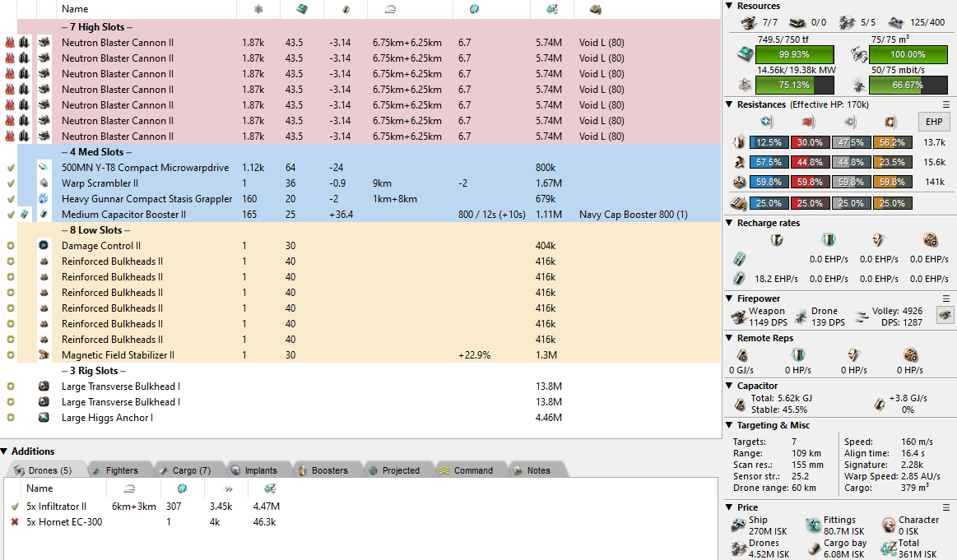Click the powergrid column header icon
This screenshot has width=957, height=560.
258,9
